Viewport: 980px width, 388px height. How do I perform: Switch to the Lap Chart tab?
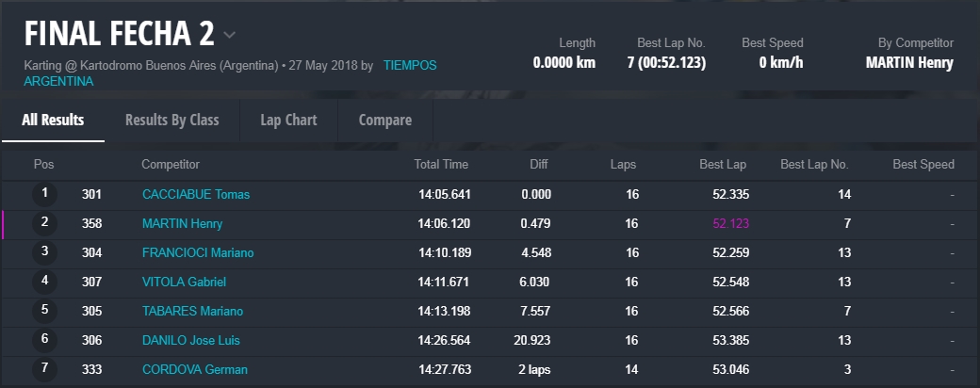click(x=288, y=120)
